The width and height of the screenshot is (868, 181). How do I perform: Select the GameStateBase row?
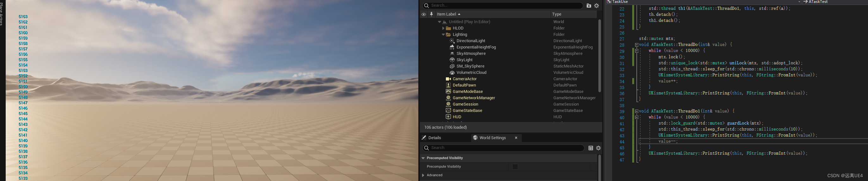[508, 110]
